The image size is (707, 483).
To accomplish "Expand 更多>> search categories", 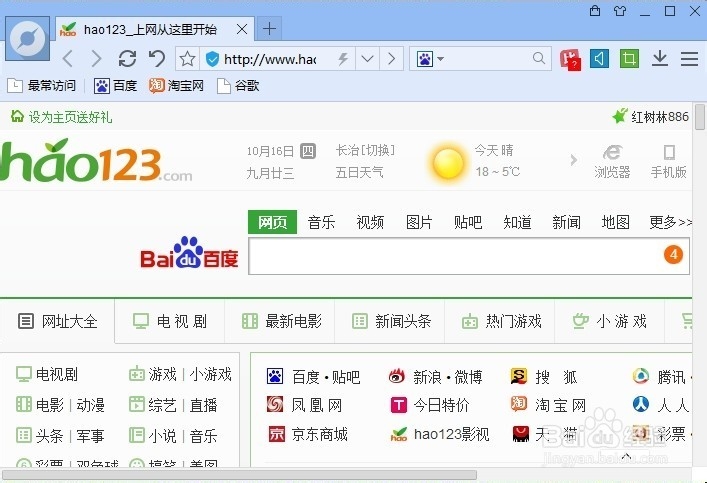I will (x=670, y=222).
